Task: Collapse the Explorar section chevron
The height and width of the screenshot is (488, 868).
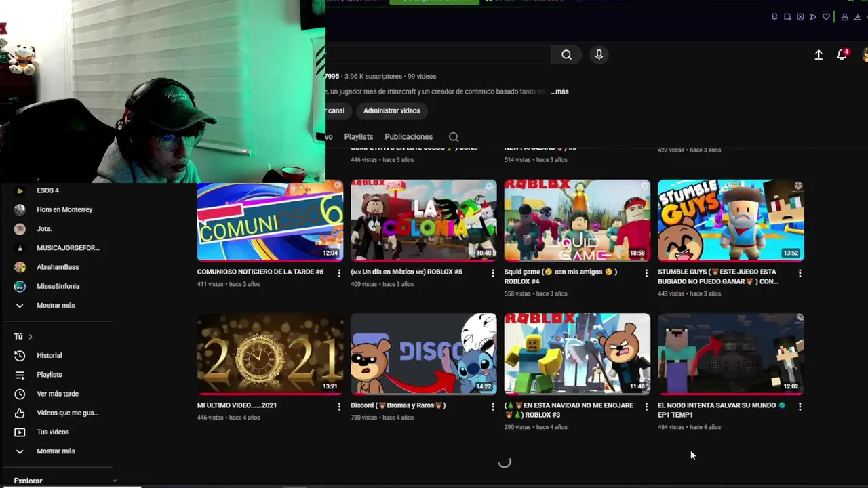Action: (x=114, y=481)
